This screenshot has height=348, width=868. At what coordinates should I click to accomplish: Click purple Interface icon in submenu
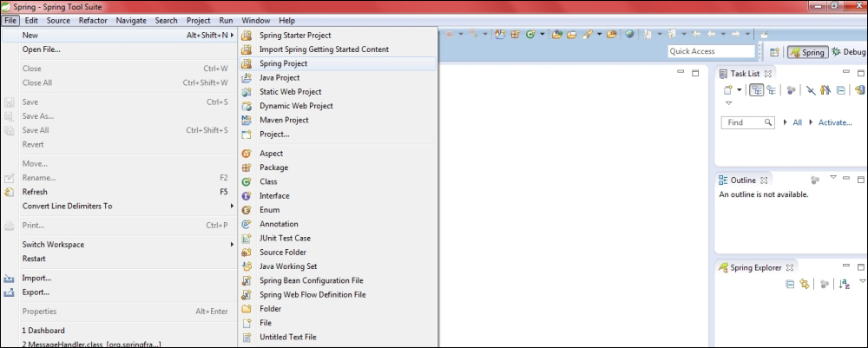[247, 196]
